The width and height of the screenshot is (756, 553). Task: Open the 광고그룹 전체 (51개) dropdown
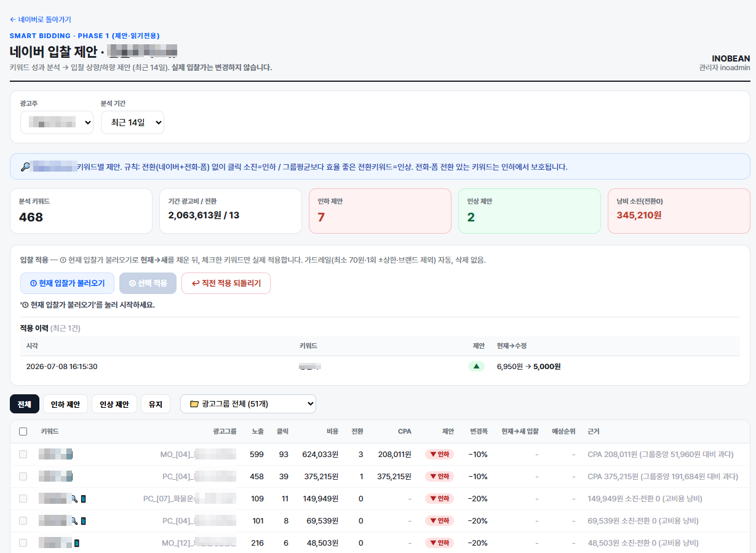tap(248, 404)
